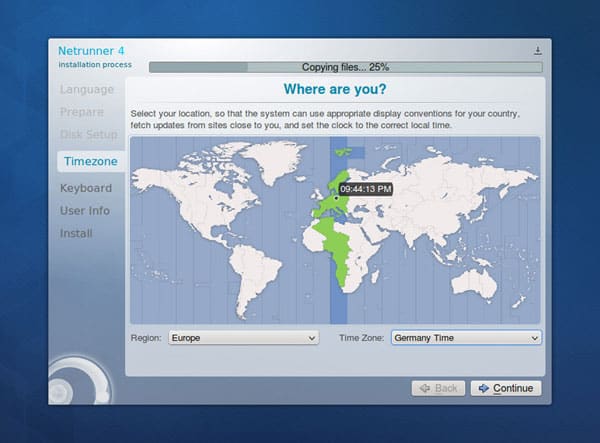600x443 pixels.
Task: Select the Language step in the sidebar
Action: pos(87,90)
